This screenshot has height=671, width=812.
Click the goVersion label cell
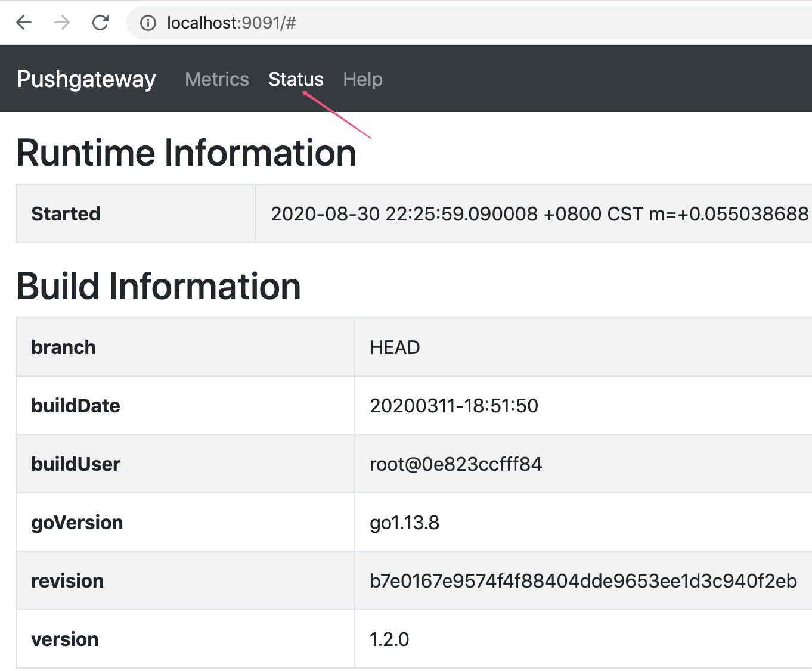coord(185,522)
